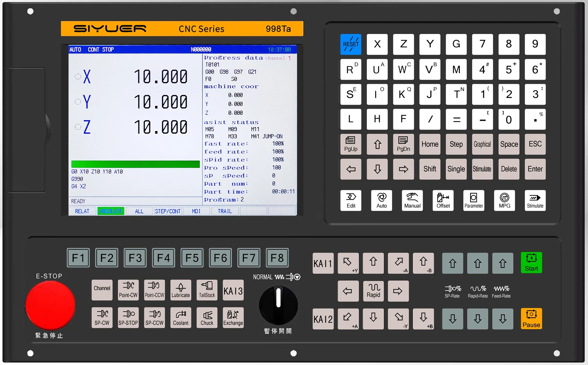
Task: Engage the TailStock key
Action: (207, 290)
